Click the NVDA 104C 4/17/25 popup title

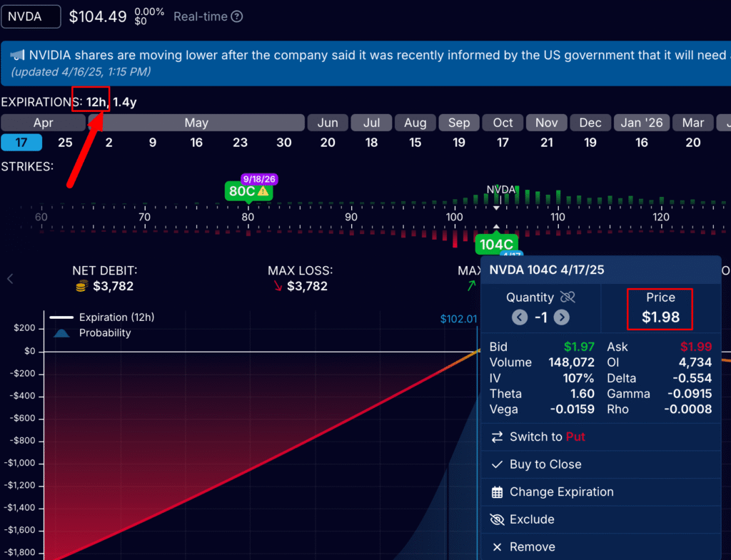pos(546,270)
